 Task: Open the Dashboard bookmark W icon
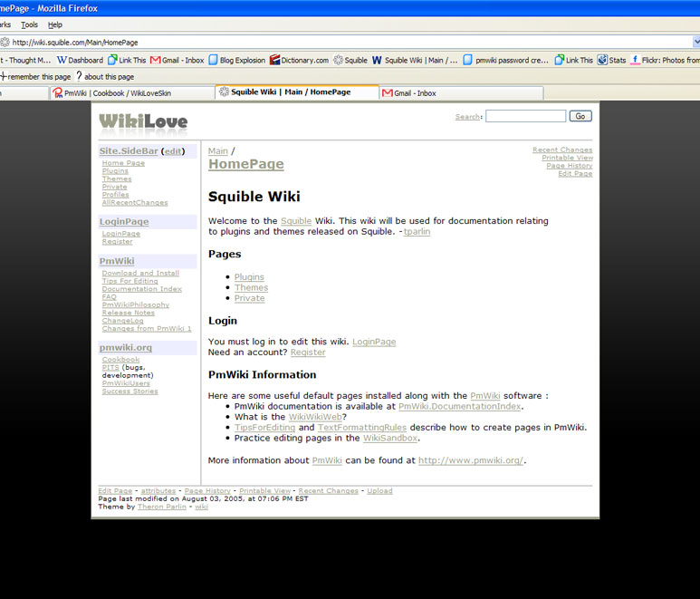point(62,60)
